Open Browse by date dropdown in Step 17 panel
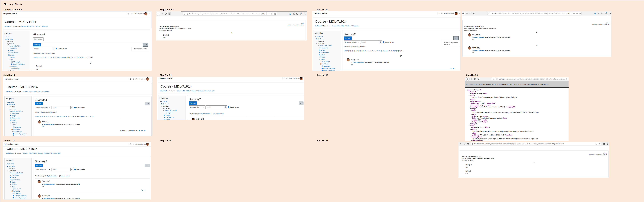The height and width of the screenshot is (202, 644). click(43, 170)
